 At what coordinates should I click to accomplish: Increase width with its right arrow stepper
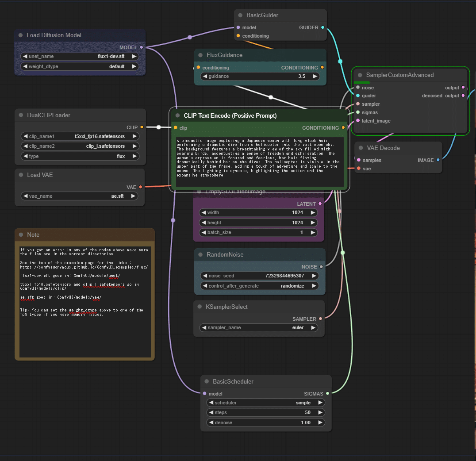[x=315, y=212]
